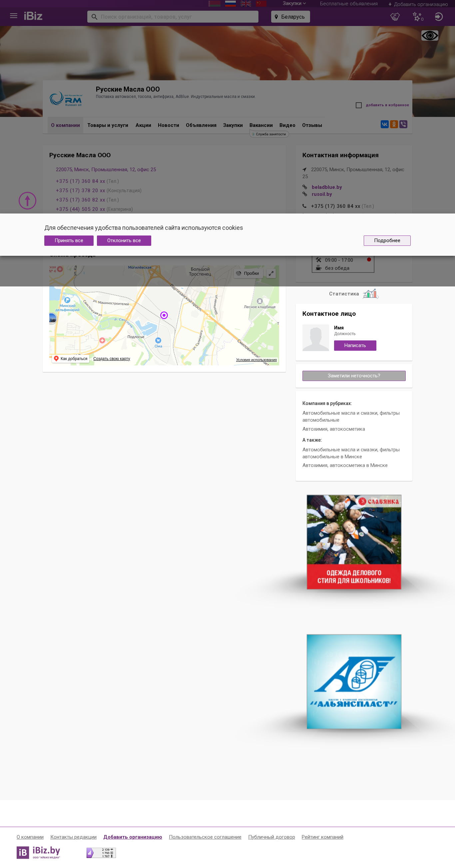This screenshot has width=455, height=868.
Task: Click the footer iBiz.by logo
Action: tap(38, 852)
